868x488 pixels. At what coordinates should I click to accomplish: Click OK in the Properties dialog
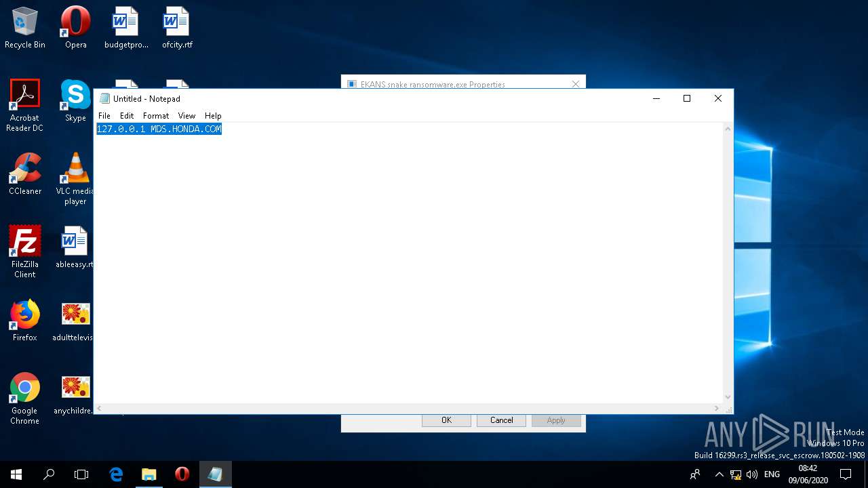(446, 420)
